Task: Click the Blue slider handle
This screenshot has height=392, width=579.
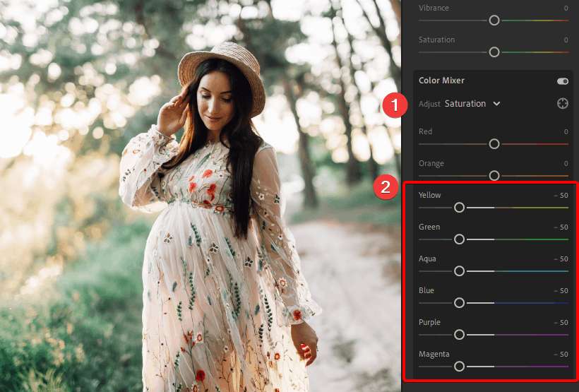Action: (x=459, y=302)
